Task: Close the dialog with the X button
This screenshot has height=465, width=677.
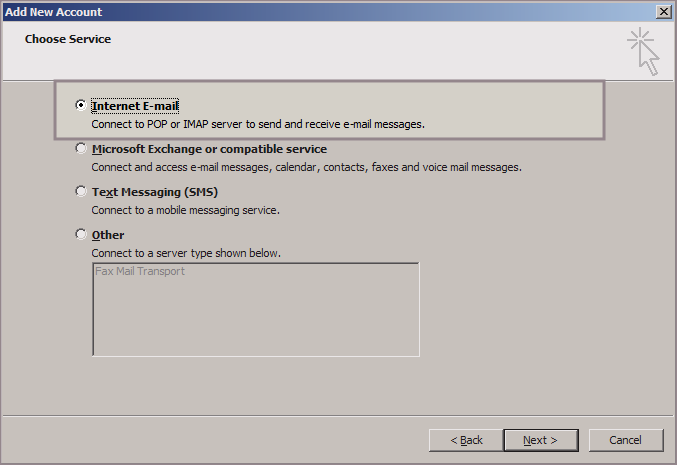Action: click(x=663, y=11)
